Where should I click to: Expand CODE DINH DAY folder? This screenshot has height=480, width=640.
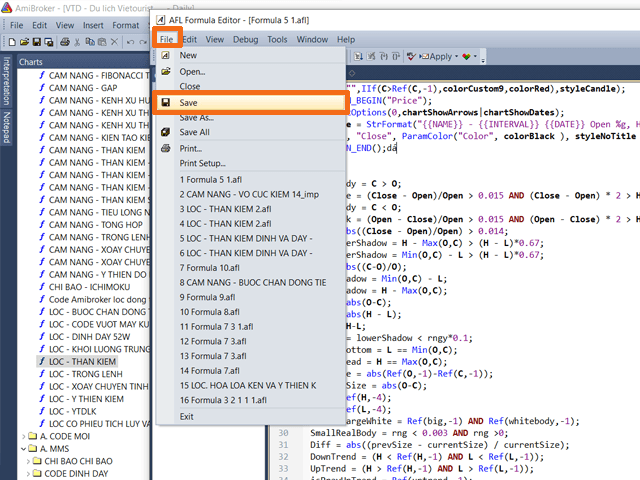[x=28, y=473]
